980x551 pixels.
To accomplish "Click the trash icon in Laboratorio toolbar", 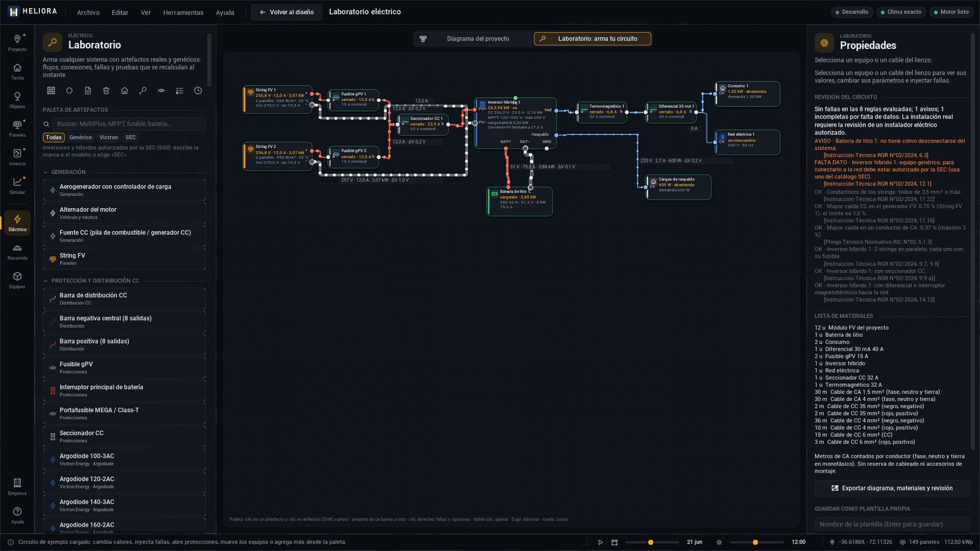I will coord(106,91).
